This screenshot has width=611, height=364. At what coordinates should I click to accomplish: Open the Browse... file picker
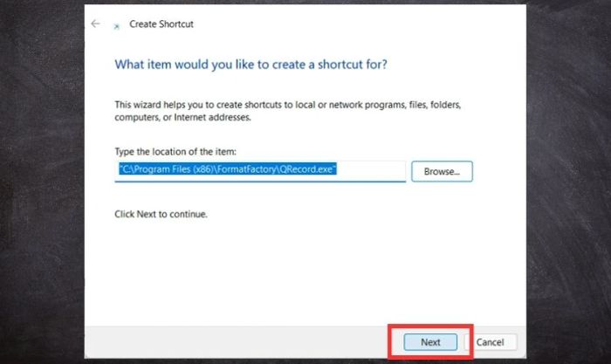[x=442, y=171]
